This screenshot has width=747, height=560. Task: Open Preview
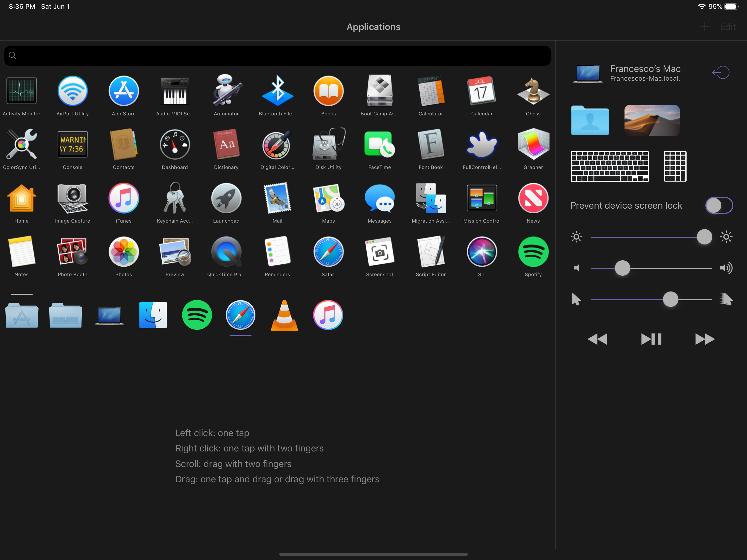click(175, 252)
